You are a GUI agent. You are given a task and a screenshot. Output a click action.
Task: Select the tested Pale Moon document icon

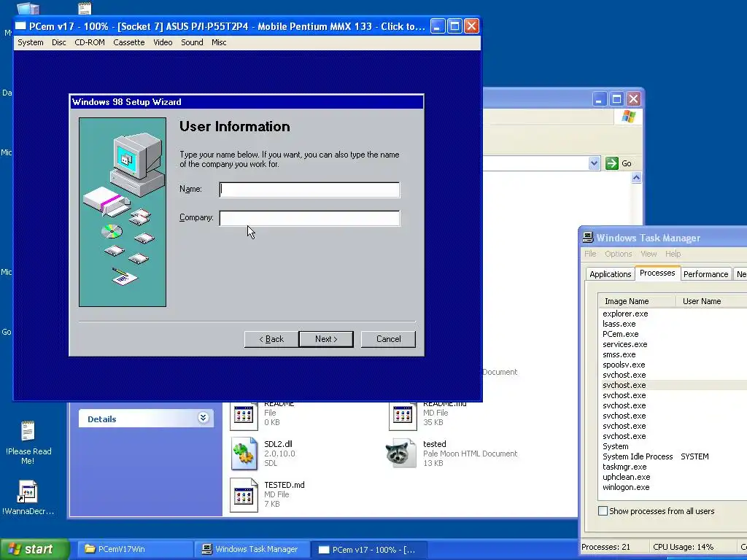point(401,454)
